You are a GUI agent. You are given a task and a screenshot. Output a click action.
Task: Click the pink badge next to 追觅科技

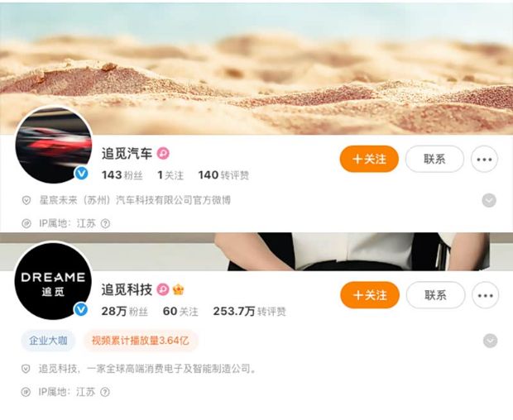coord(163,289)
